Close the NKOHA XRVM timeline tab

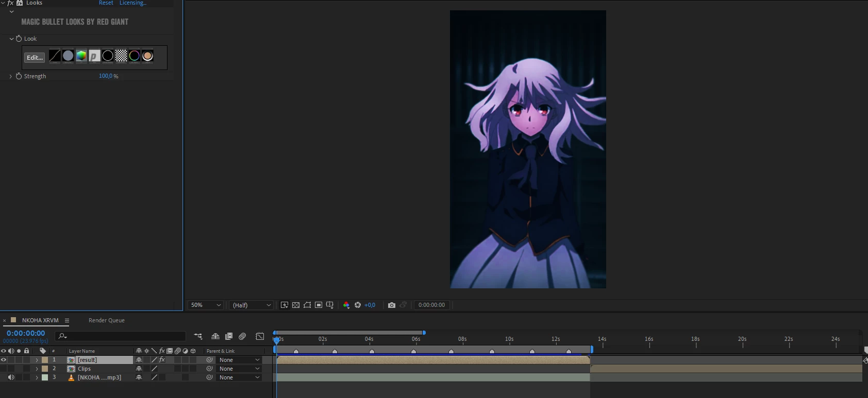coord(5,320)
